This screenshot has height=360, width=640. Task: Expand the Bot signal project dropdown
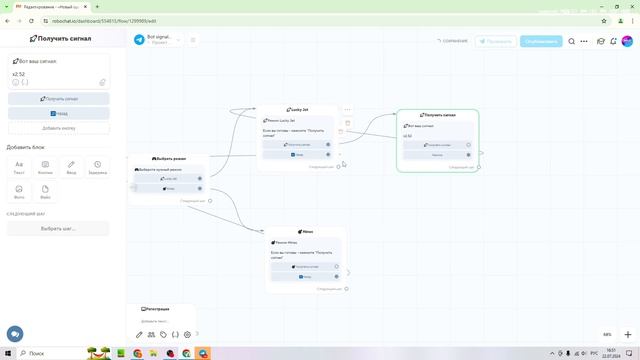tap(178, 40)
